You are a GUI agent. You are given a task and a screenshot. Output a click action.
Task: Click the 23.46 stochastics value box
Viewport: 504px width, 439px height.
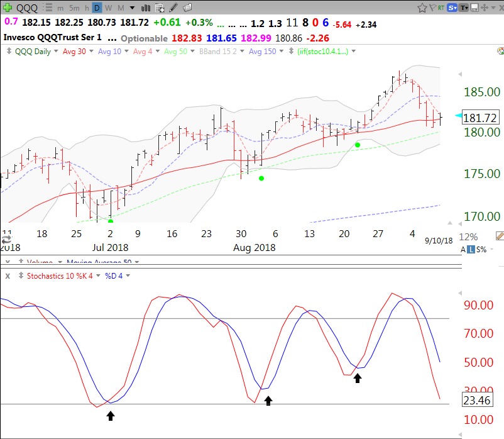point(477,400)
